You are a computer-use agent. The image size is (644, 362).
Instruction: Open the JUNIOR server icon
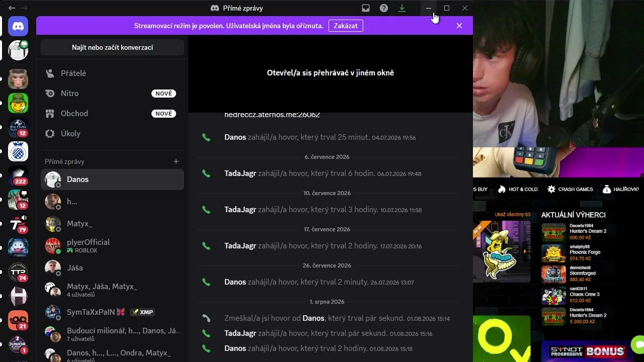(x=18, y=344)
